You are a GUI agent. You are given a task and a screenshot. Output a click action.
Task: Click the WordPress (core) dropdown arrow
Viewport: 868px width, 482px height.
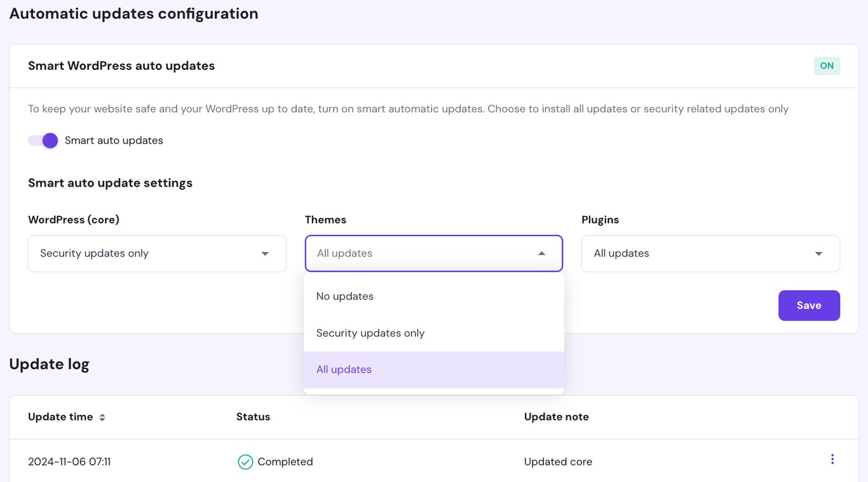(x=265, y=253)
